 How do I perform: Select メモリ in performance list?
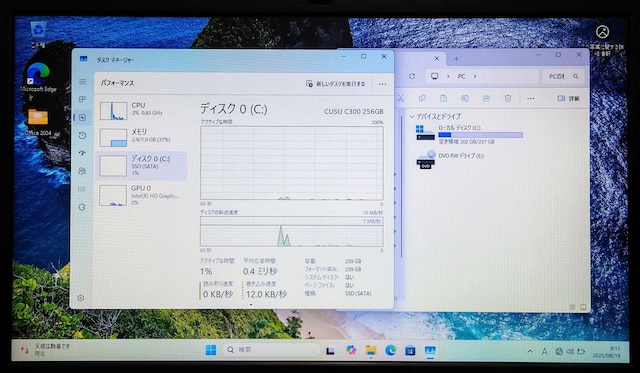(x=141, y=137)
